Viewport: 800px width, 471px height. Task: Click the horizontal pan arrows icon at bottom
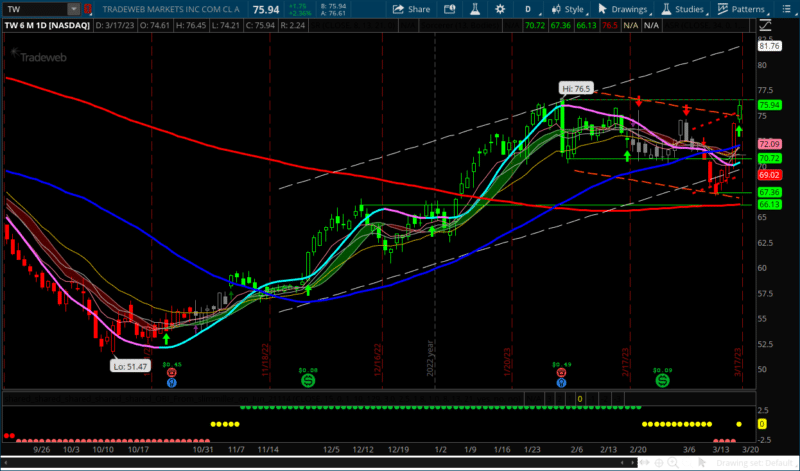(x=645, y=463)
